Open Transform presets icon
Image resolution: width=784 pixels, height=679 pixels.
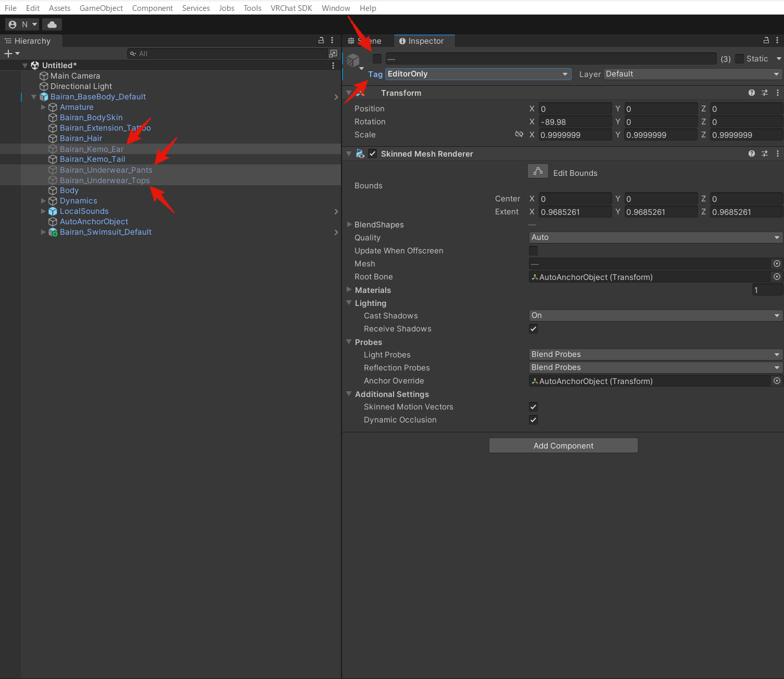coord(765,93)
